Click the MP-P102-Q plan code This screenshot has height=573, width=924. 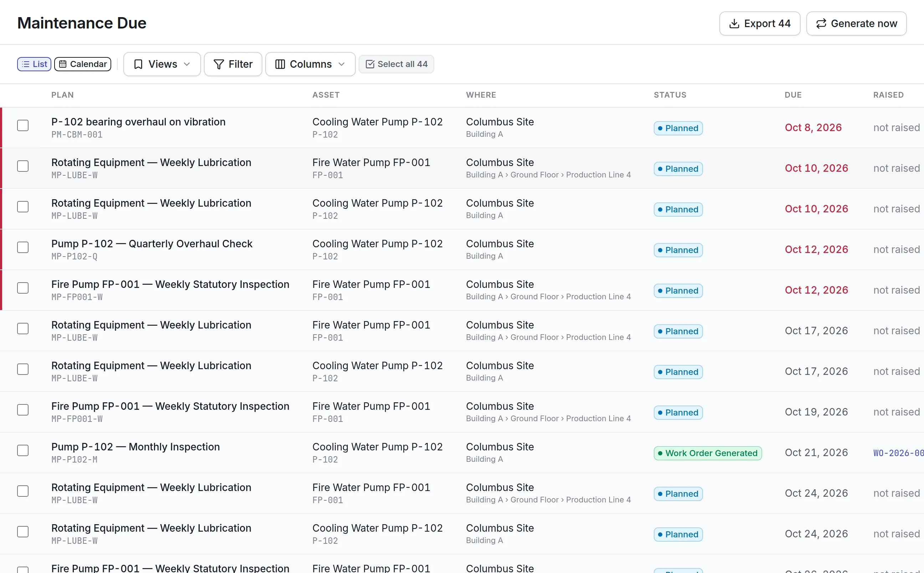click(74, 257)
